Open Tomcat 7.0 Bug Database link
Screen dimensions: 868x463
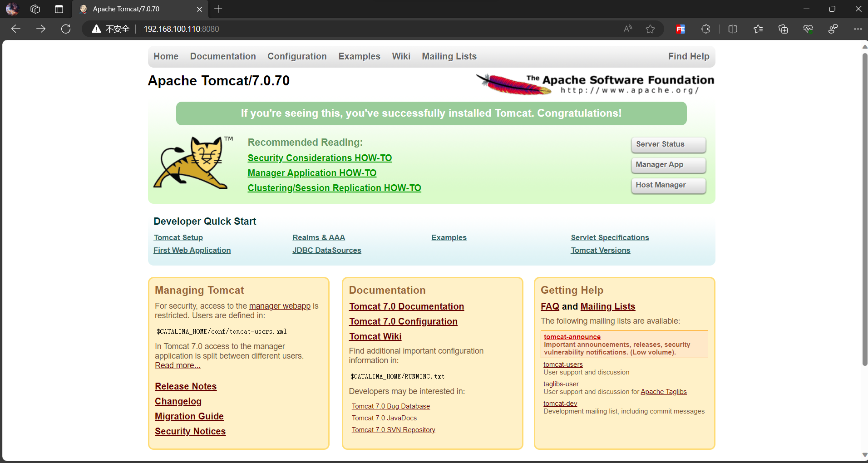pyautogui.click(x=391, y=406)
